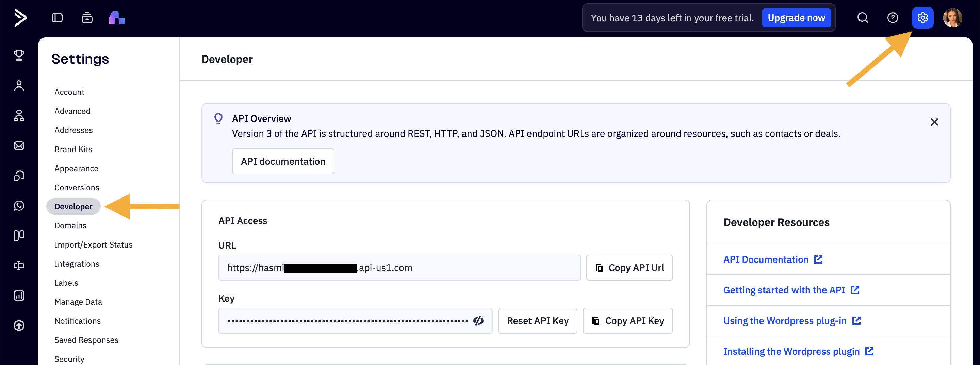Open the user profile avatar

pyautogui.click(x=952, y=18)
